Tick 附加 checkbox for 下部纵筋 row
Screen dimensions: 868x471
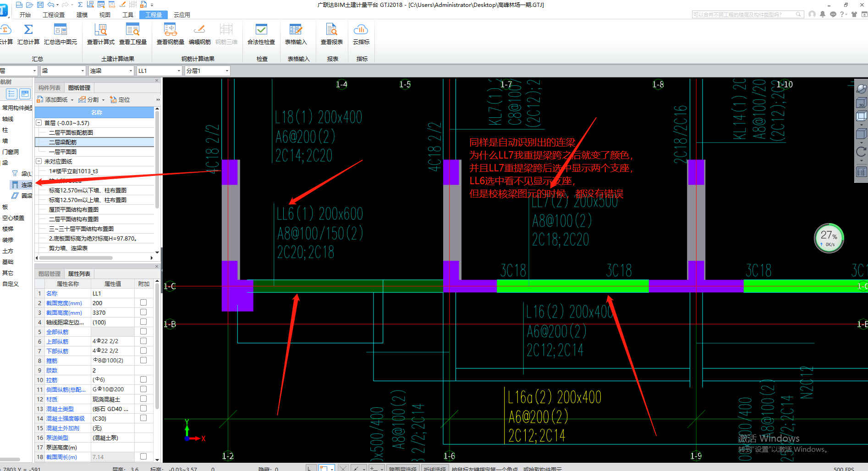pos(143,351)
